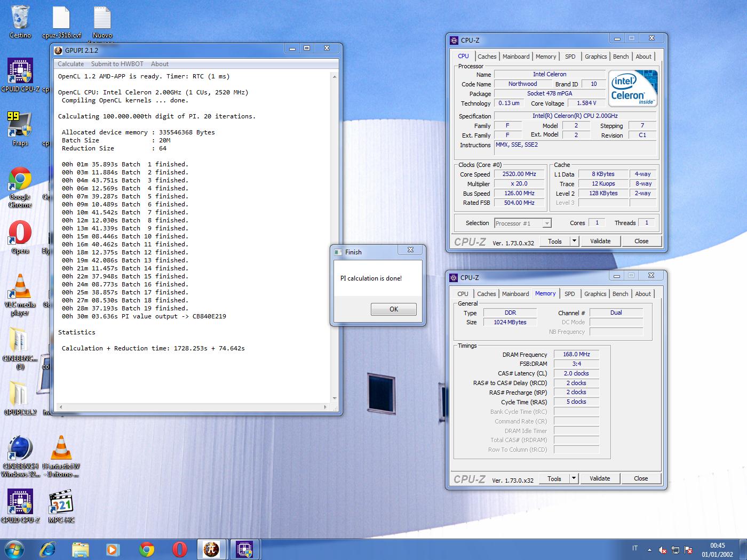
Task: Click the network tray icon
Action: pos(676,550)
